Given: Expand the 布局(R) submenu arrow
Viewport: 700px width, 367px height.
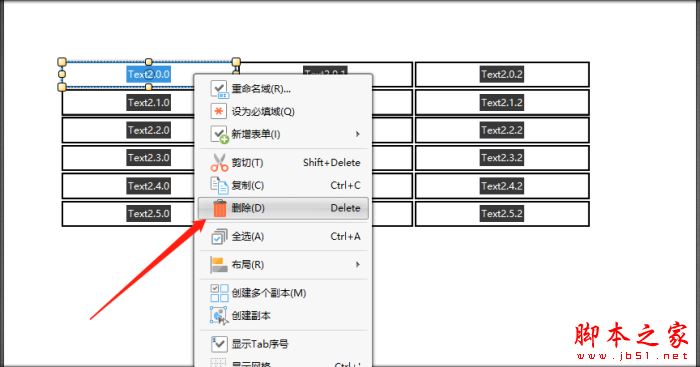Looking at the screenshot, I should pyautogui.click(x=358, y=265).
